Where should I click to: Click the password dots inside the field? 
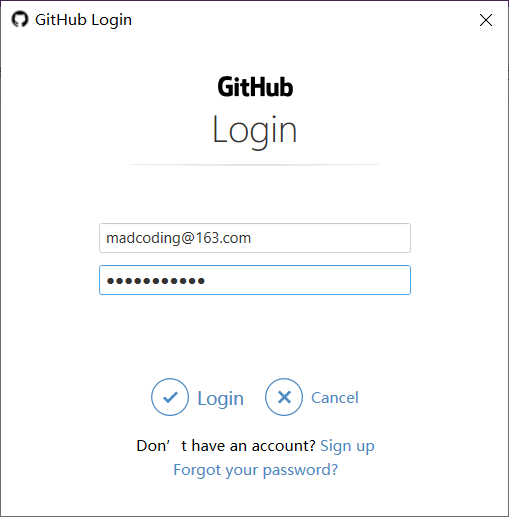pyautogui.click(x=156, y=281)
